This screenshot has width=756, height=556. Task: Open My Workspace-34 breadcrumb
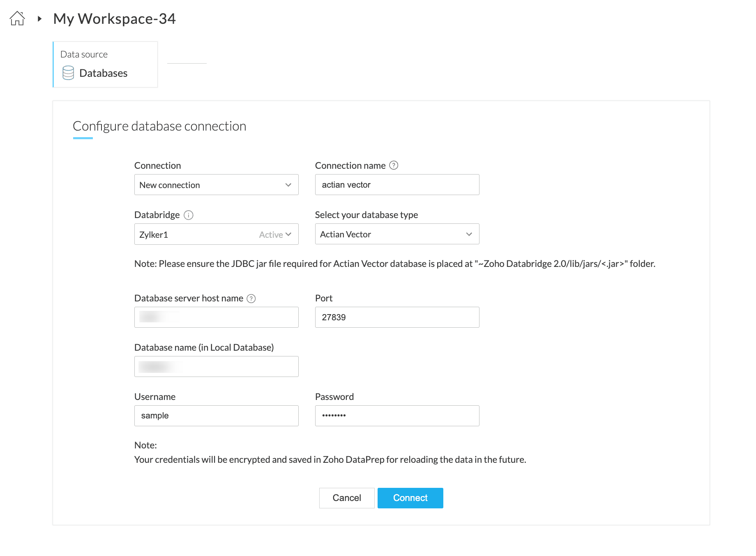coord(114,18)
